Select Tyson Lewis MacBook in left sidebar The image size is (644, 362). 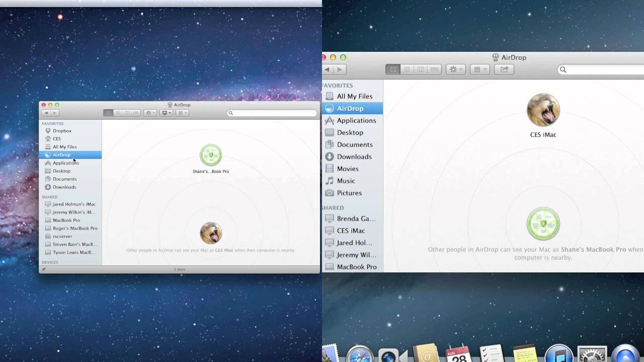(70, 252)
